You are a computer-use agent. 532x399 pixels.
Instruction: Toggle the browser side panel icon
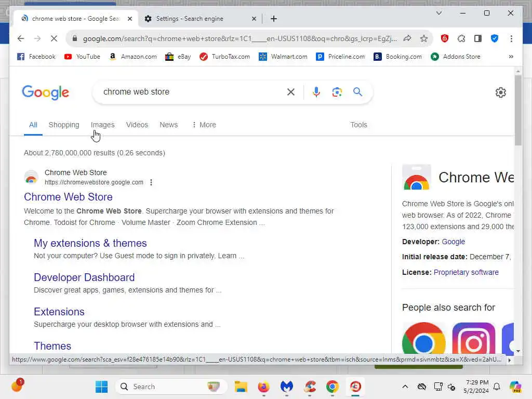478,38
